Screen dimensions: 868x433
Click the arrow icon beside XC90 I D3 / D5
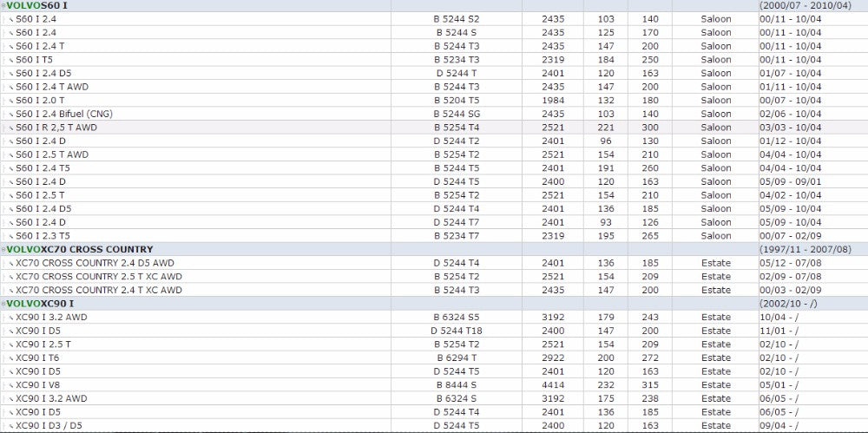(11, 426)
